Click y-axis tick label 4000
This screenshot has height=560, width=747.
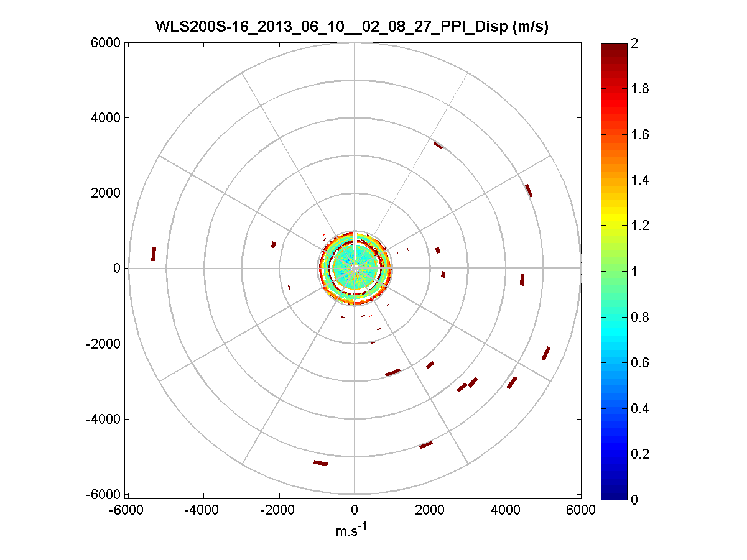(107, 117)
